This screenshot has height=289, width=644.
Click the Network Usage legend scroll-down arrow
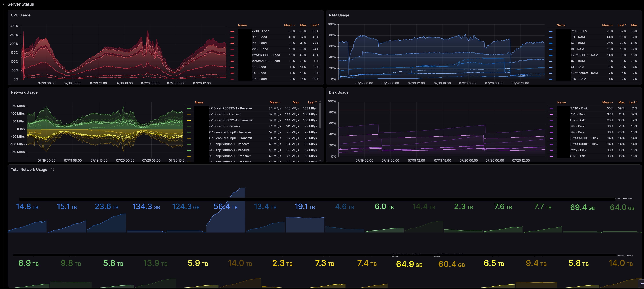click(320, 161)
